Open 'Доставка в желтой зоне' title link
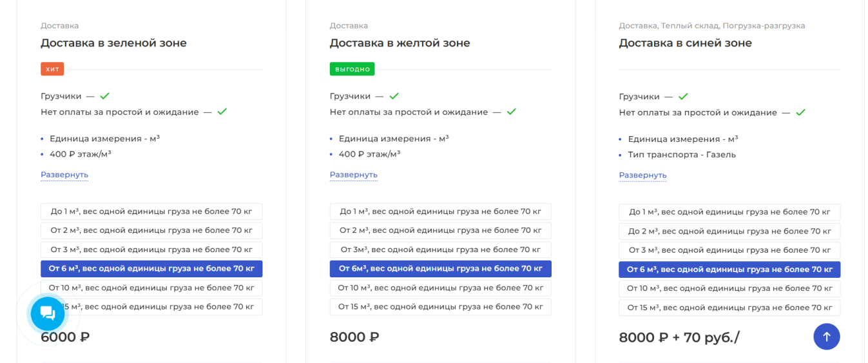 pyautogui.click(x=400, y=43)
